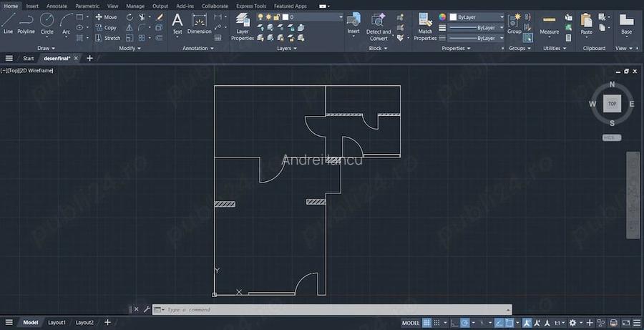The image size is (644, 330).
Task: Toggle drawing grid display in status bar
Action: [x=426, y=323]
